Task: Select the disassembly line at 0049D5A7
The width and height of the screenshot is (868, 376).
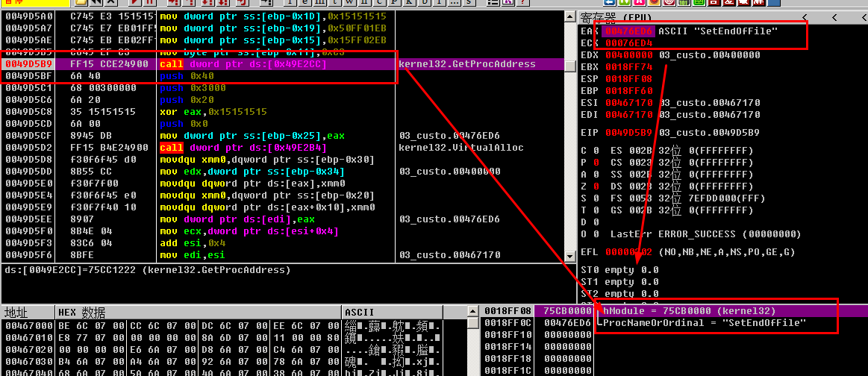Action: point(282,28)
